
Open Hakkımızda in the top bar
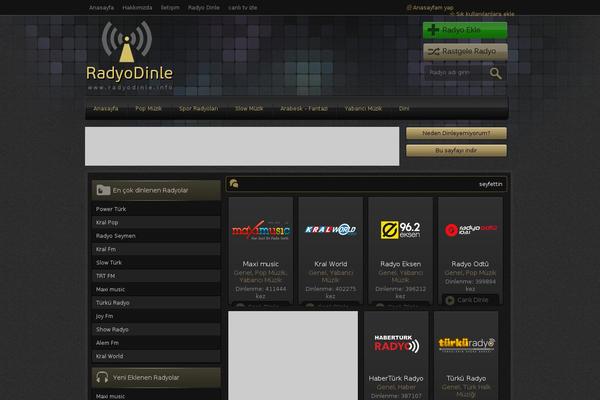pyautogui.click(x=137, y=8)
